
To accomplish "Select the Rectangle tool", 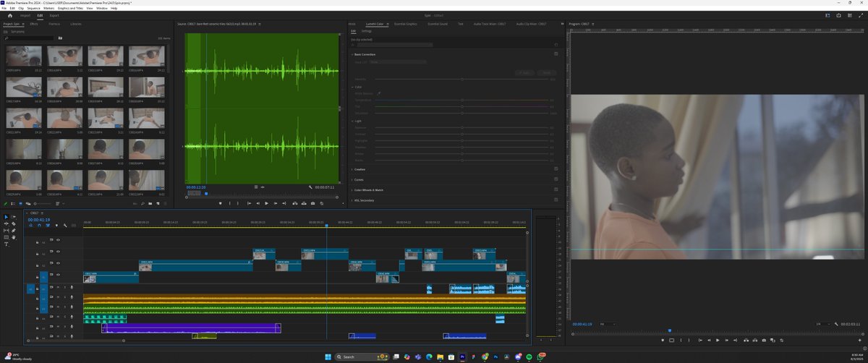I will pos(6,237).
